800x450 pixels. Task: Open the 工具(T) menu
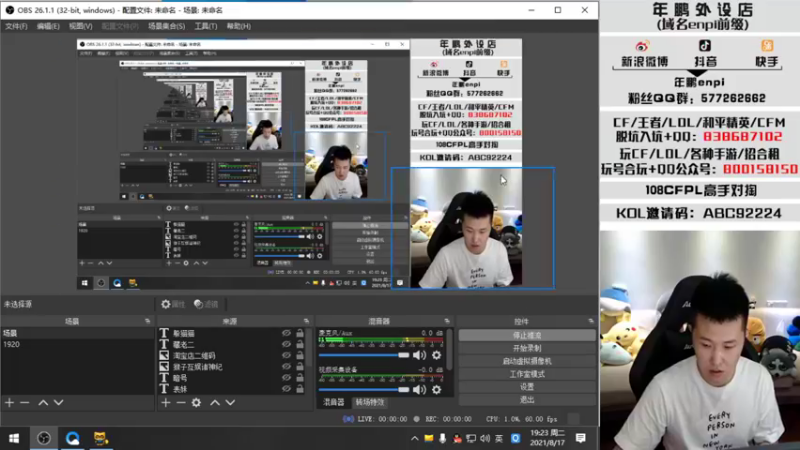coord(206,26)
